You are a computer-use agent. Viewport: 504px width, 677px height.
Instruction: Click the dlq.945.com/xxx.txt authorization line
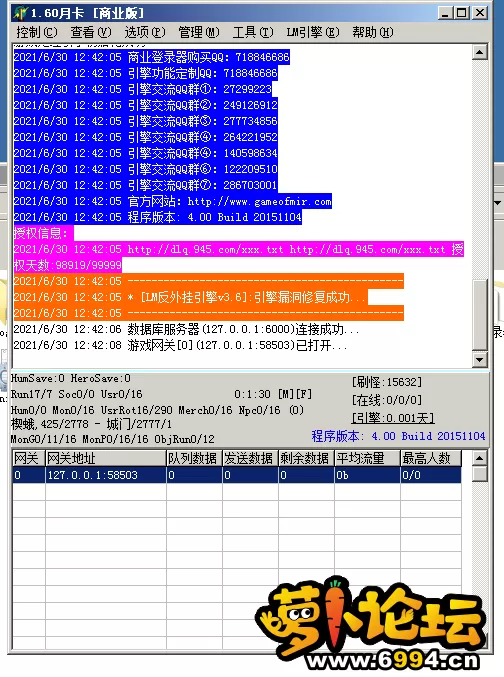(238, 249)
